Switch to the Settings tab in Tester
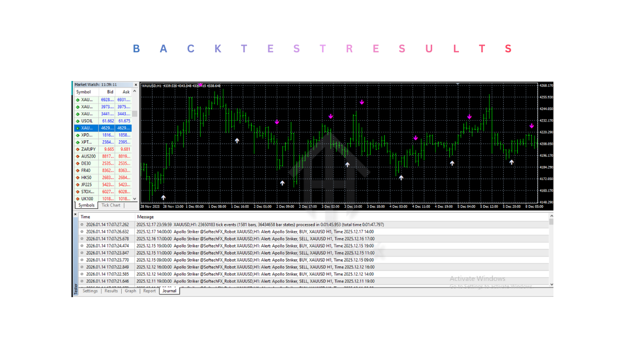The height and width of the screenshot is (362, 644). [90, 291]
